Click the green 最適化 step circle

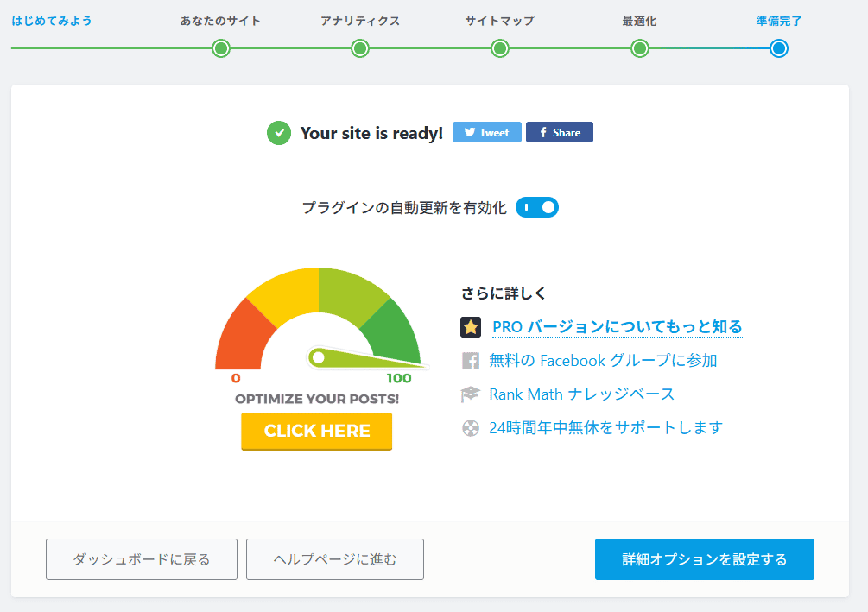coord(639,49)
